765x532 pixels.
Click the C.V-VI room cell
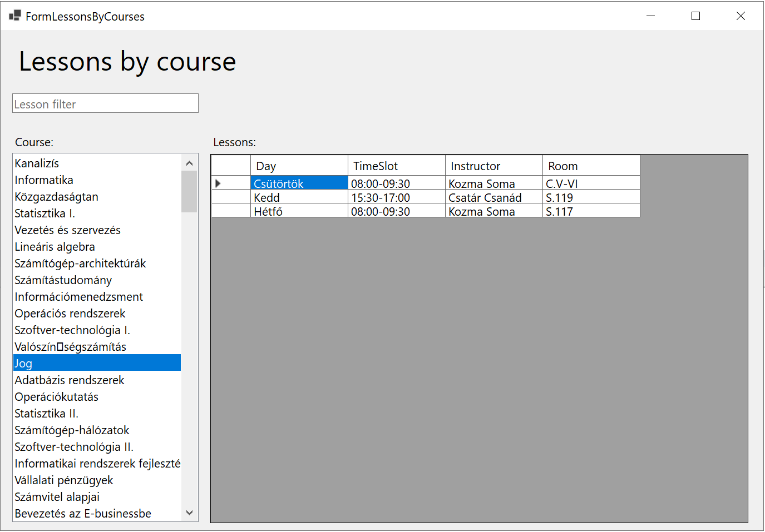(591, 183)
